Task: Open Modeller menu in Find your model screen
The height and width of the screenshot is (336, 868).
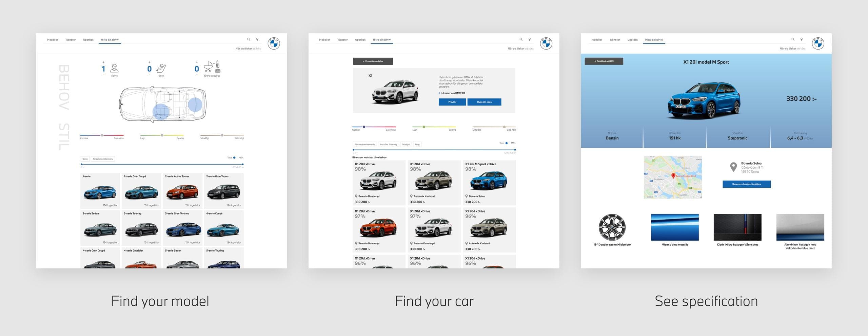Action: pyautogui.click(x=53, y=40)
